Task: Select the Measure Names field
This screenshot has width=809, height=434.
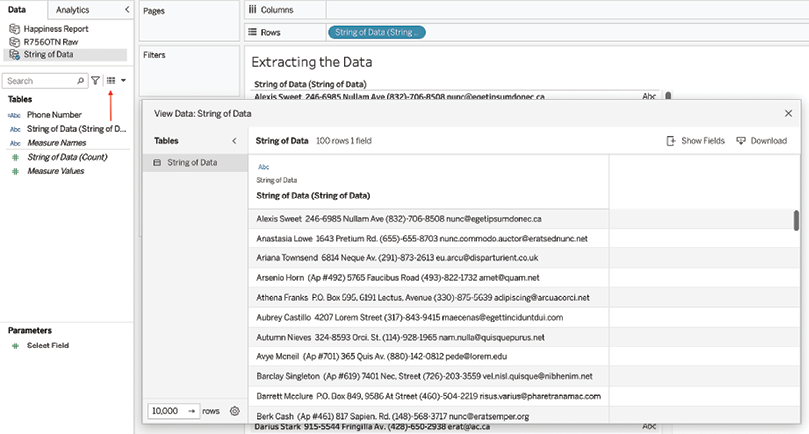Action: coord(56,143)
